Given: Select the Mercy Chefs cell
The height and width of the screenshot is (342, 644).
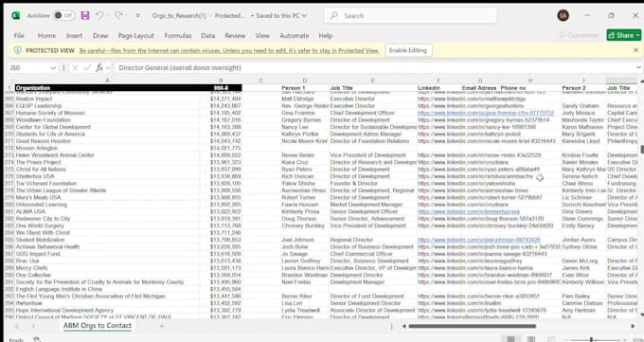Looking at the screenshot, I should [108, 268].
